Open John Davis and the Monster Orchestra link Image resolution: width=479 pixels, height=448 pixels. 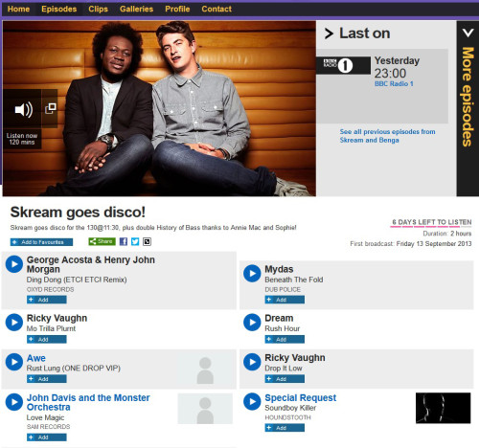[88, 402]
